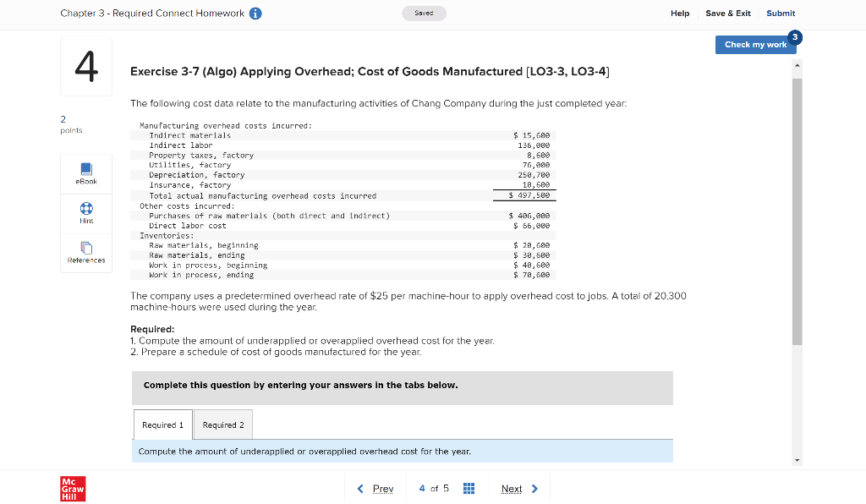Open Help from the top bar
This screenshot has height=504, width=866.
680,14
